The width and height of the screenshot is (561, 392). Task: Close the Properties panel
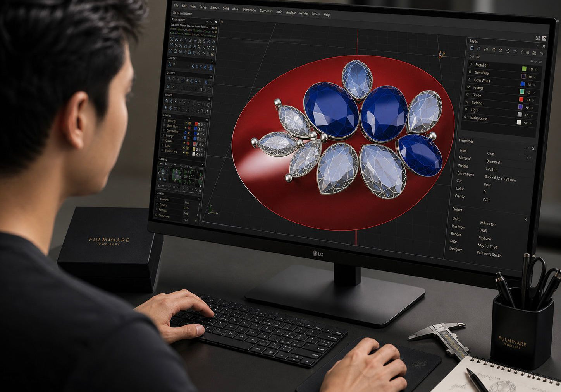pos(533,149)
